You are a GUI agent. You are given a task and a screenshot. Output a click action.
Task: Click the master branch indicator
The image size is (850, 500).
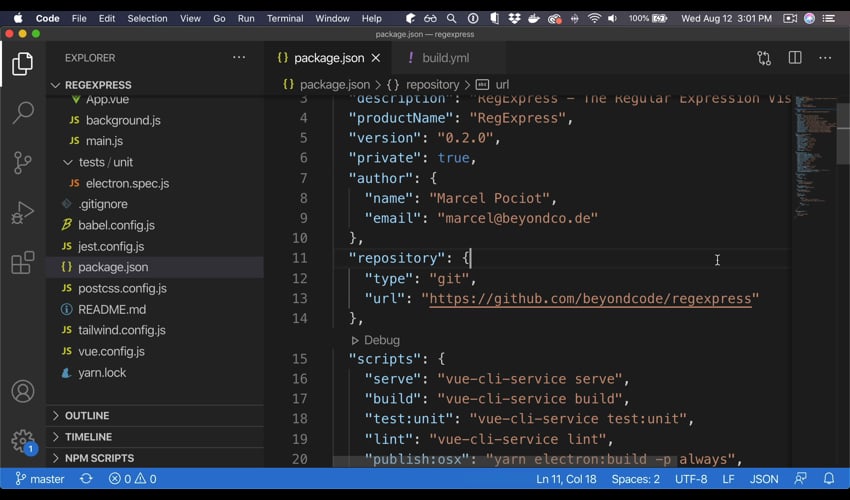40,479
